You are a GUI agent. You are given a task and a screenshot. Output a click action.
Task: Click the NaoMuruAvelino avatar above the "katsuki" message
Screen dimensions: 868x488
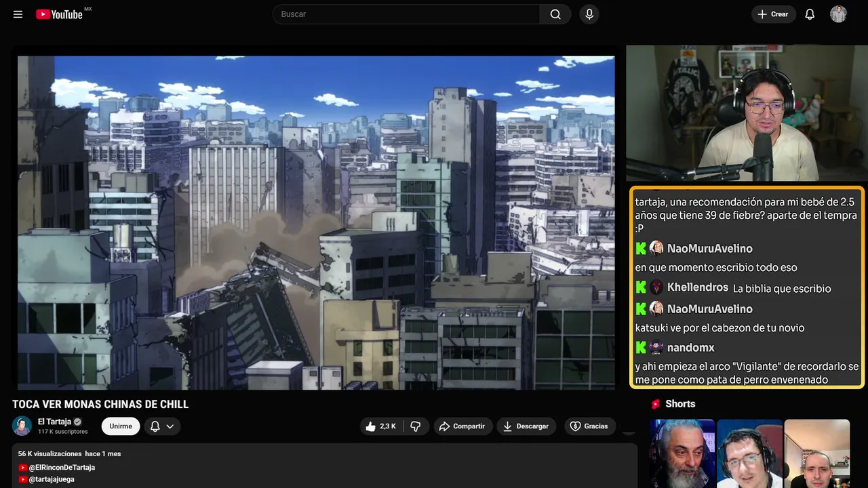pos(656,309)
